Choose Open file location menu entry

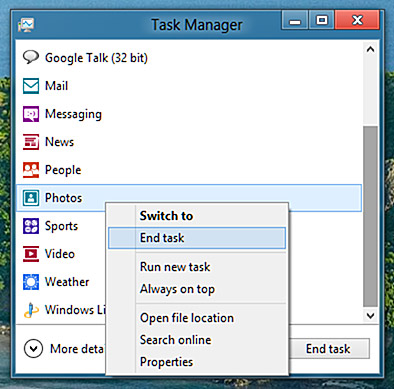coord(197,318)
